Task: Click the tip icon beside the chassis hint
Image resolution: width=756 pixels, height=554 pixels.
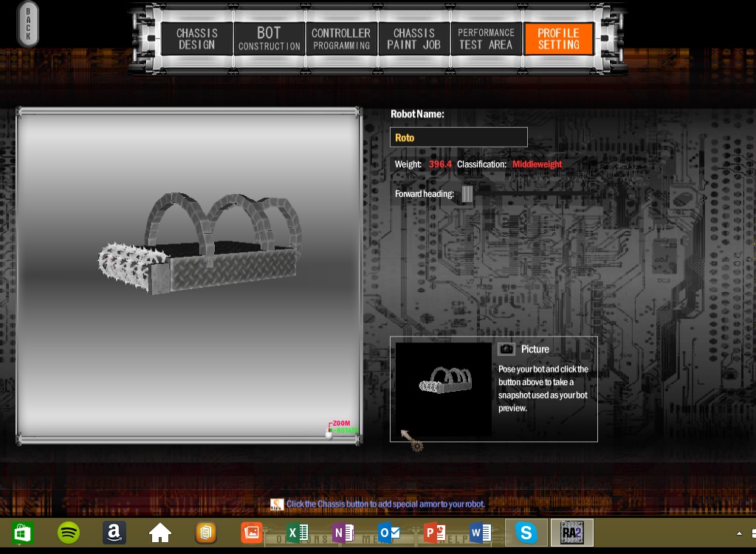Action: tap(277, 505)
